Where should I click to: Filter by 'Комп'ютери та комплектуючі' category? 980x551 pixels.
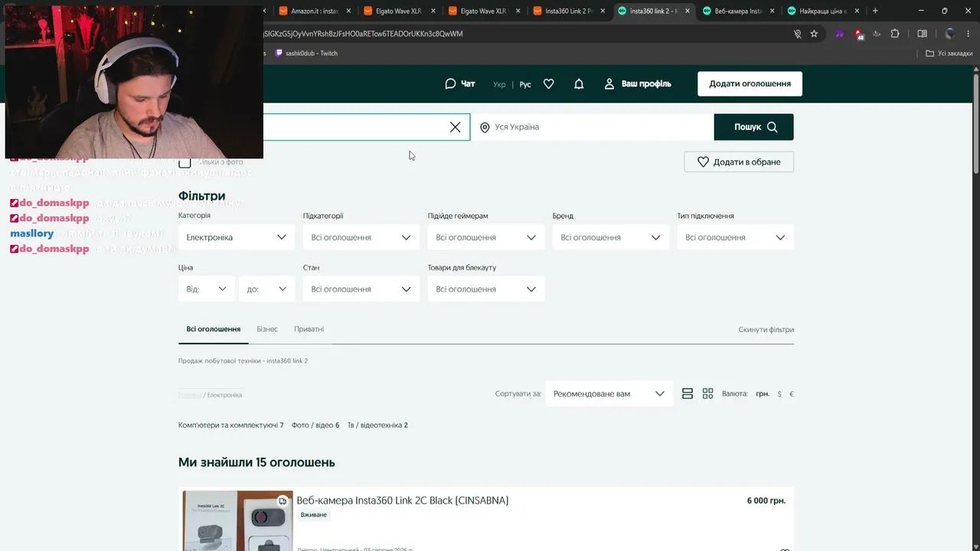[x=230, y=425]
